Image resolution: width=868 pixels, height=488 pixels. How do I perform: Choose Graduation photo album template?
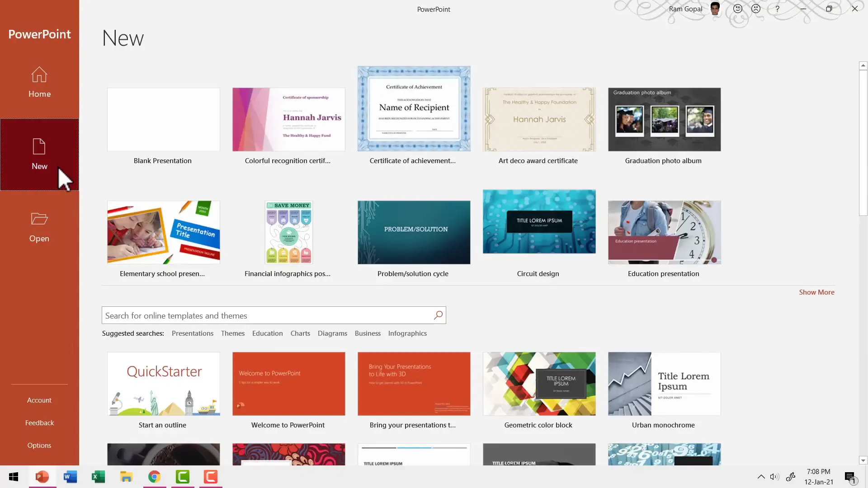click(x=664, y=119)
